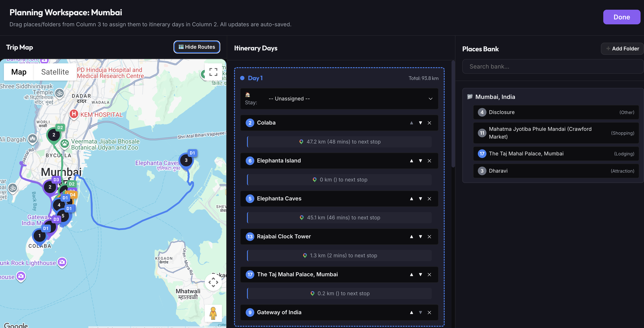This screenshot has width=644, height=328.
Task: Switch to Satellite view
Action: pos(55,72)
